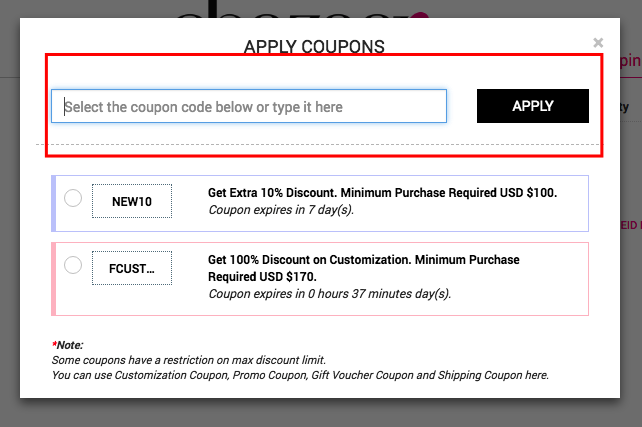The image size is (642, 427).
Task: Click the coupon code input field
Action: [249, 106]
